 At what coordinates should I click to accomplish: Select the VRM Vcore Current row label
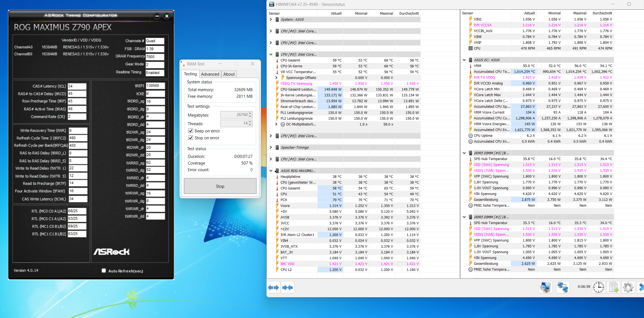[x=489, y=112]
